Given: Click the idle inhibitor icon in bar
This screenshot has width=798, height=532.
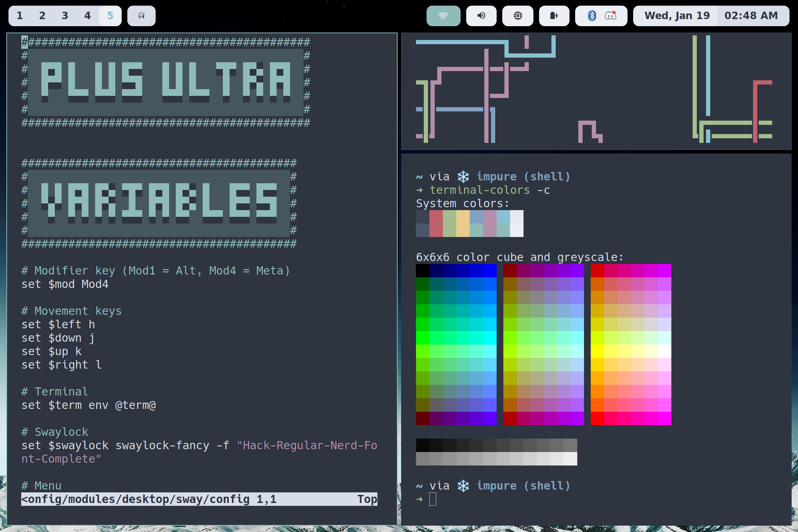Looking at the screenshot, I should (141, 16).
